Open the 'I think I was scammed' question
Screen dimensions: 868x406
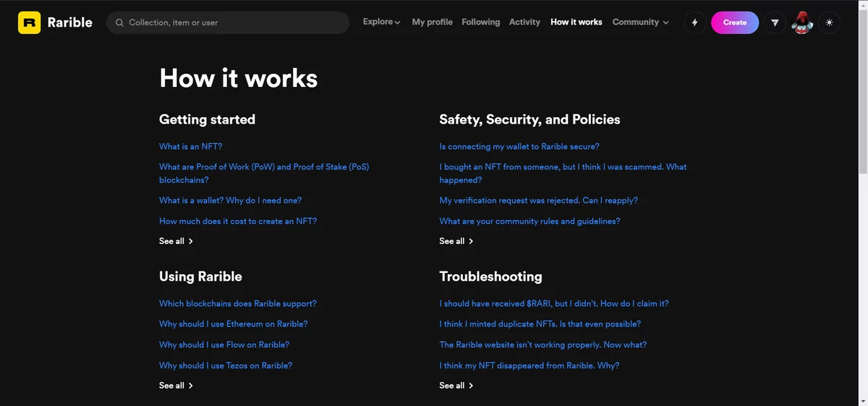click(563, 173)
